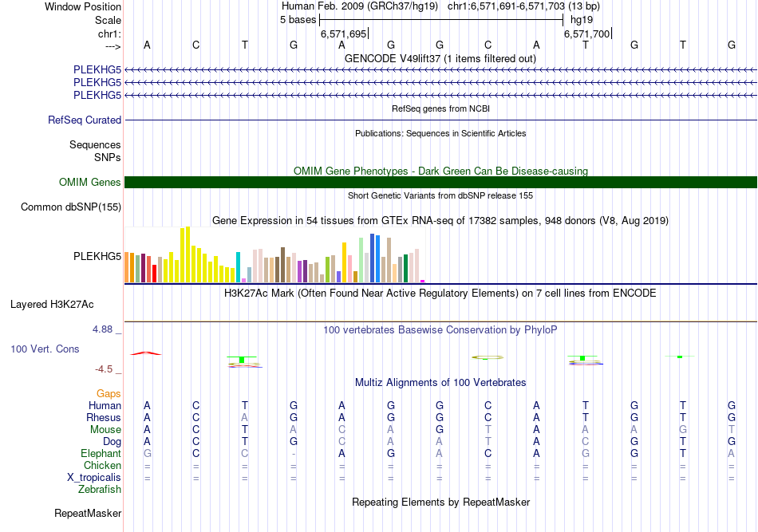Click the "5 bases" scale label
The height and width of the screenshot is (532, 758).
point(298,20)
